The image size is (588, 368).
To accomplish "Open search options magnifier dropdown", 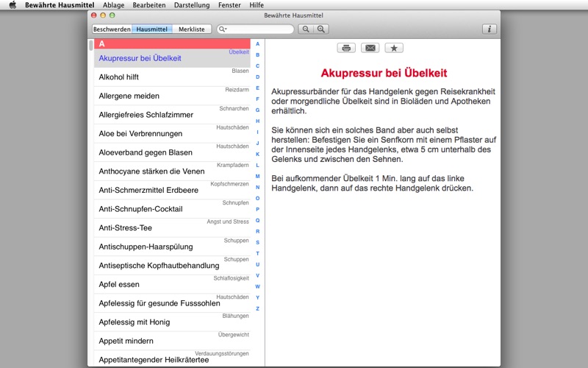I will 223,29.
